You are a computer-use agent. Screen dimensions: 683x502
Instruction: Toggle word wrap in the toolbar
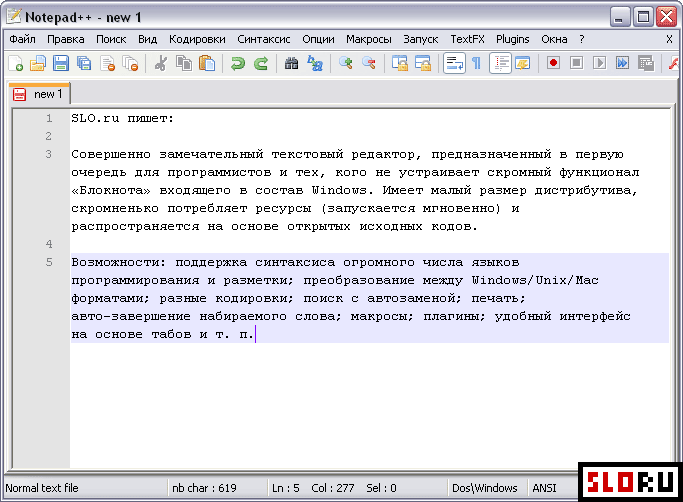click(454, 63)
